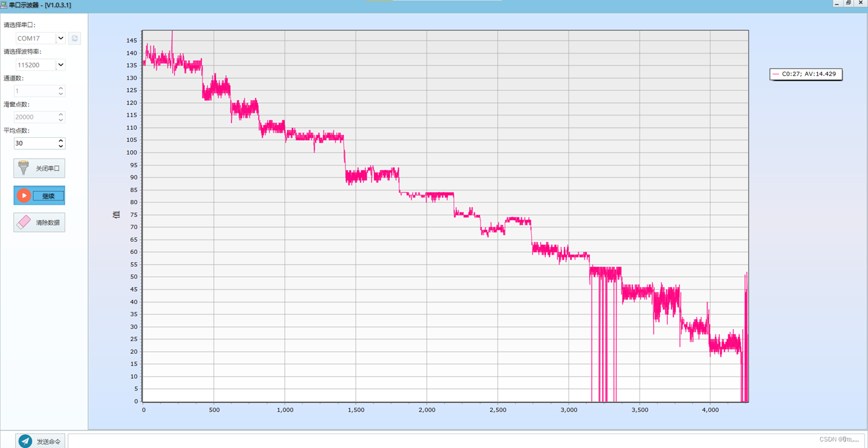Expand the baud rate 115200 dropdown
This screenshot has width=868, height=448.
[60, 64]
